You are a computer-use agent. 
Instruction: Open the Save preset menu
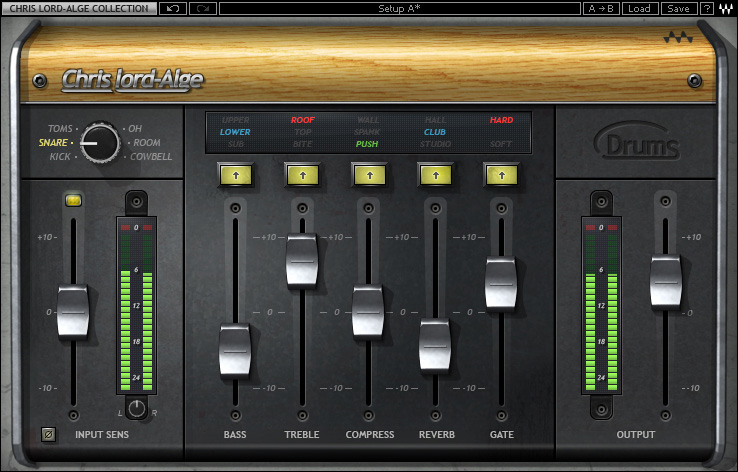[x=679, y=8]
